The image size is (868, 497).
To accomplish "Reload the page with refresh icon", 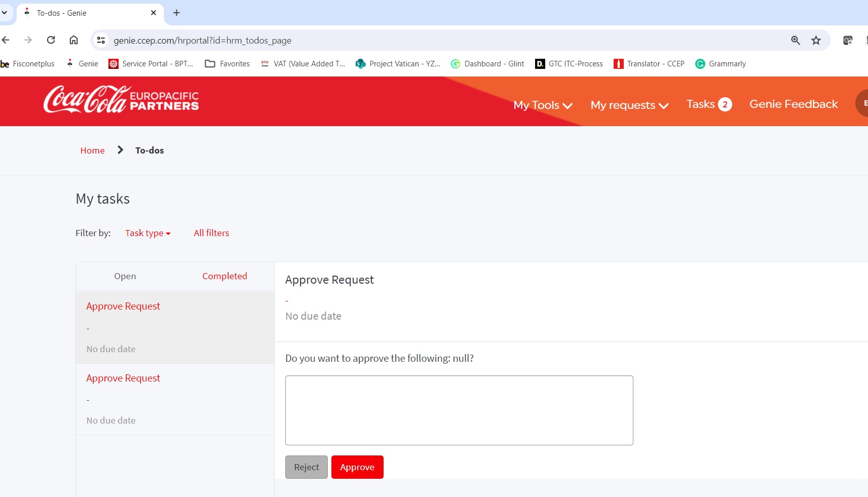I will tap(51, 40).
